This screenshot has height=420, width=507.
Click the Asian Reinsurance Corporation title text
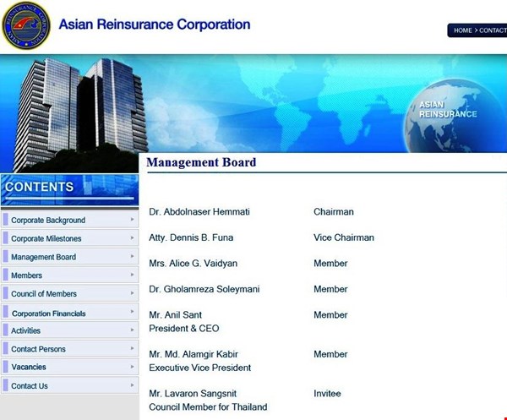pyautogui.click(x=155, y=25)
